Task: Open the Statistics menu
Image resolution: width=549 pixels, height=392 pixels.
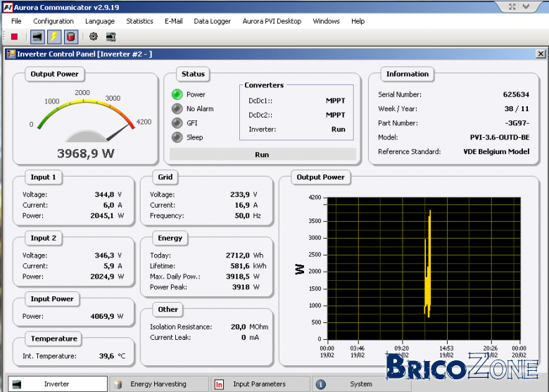Action: point(139,21)
